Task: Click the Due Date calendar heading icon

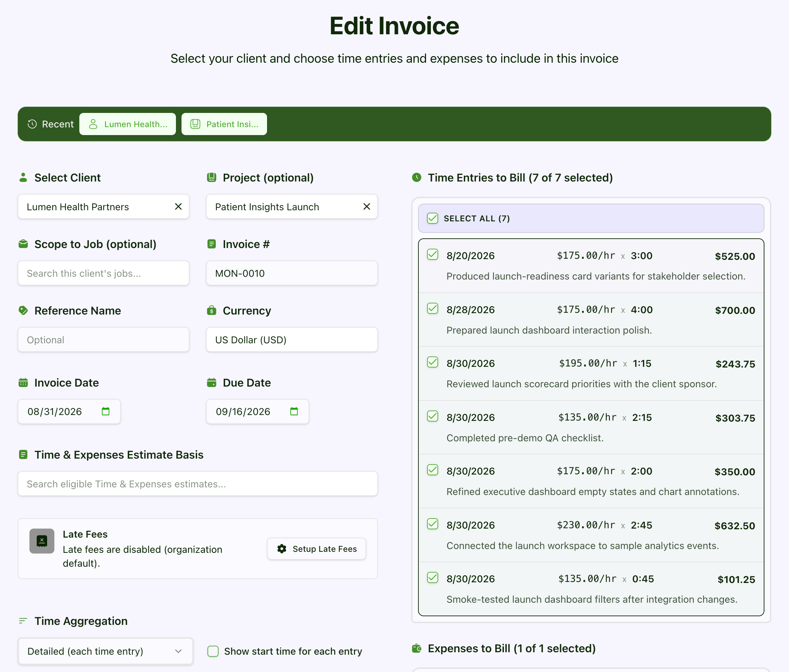Action: pyautogui.click(x=211, y=383)
